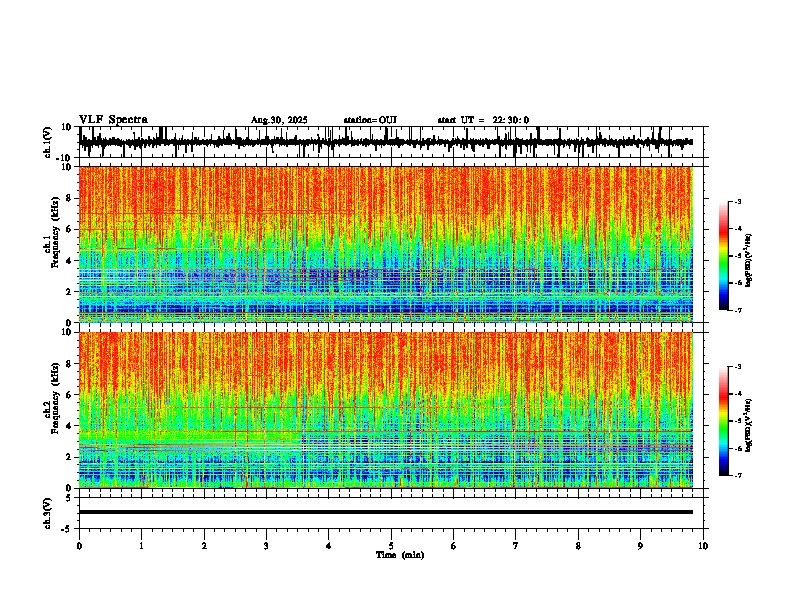
Task: Click the "7" tick on the time axis
Action: tap(516, 546)
